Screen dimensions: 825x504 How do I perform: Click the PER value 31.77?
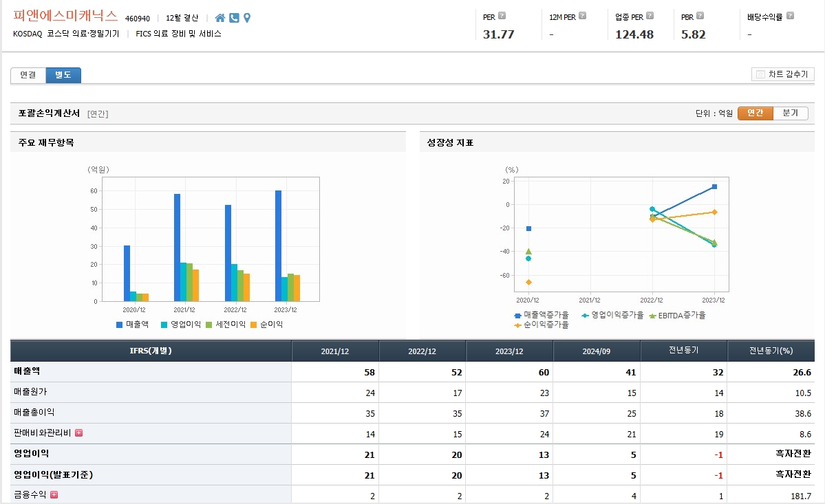click(x=498, y=34)
